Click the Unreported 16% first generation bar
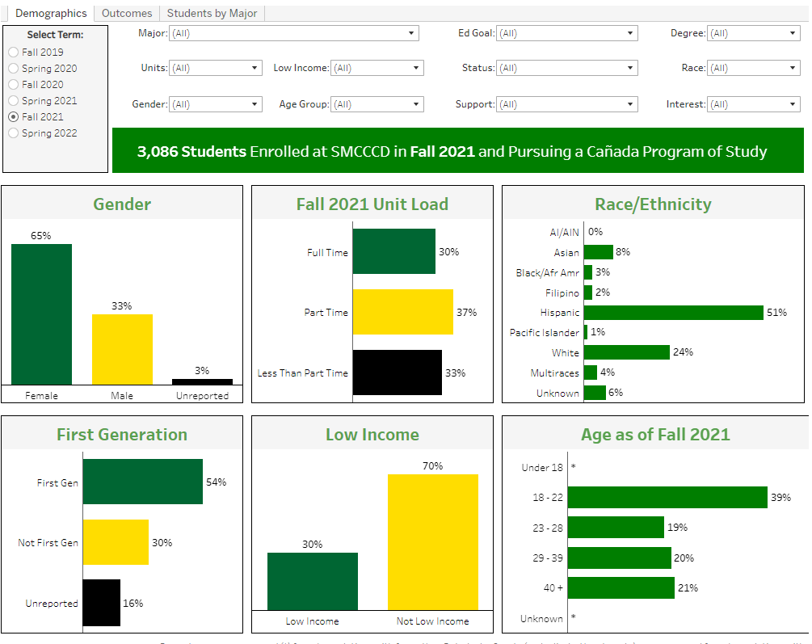This screenshot has height=644, width=812. (102, 603)
